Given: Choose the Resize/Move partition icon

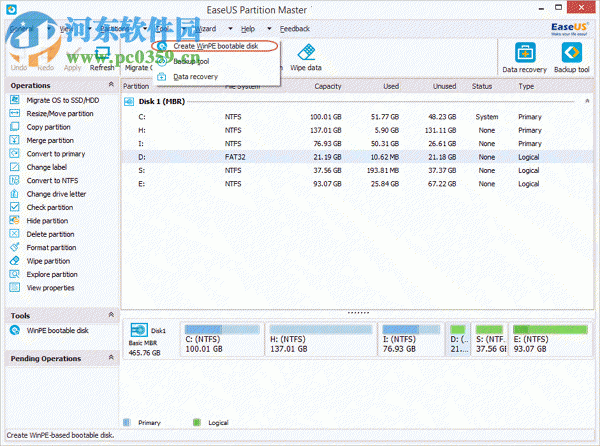Looking at the screenshot, I should pyautogui.click(x=15, y=113).
